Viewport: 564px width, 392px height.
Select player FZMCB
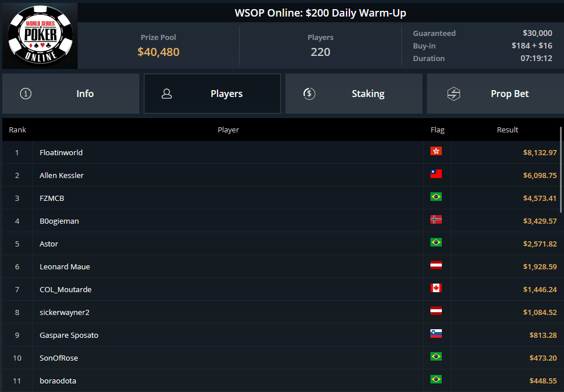(52, 198)
